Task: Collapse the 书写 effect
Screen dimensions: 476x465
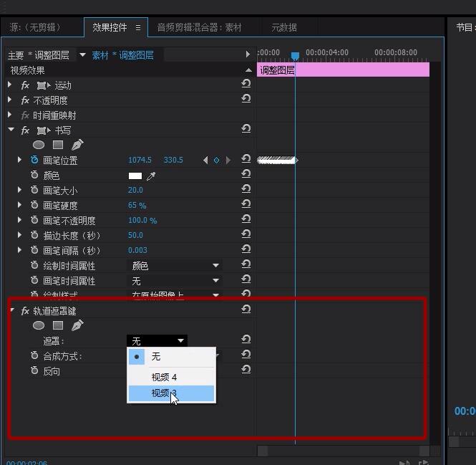Action: (11, 130)
